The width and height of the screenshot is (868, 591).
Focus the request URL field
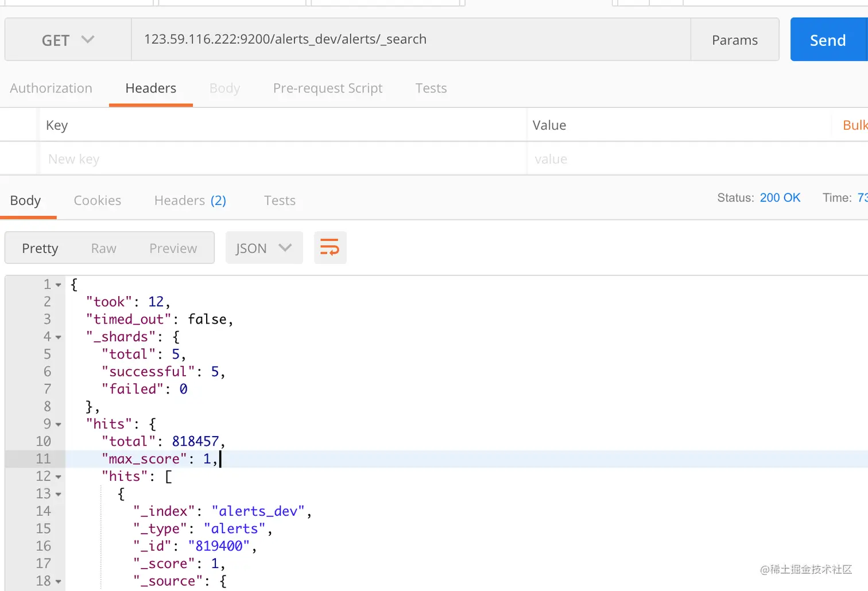click(x=411, y=40)
